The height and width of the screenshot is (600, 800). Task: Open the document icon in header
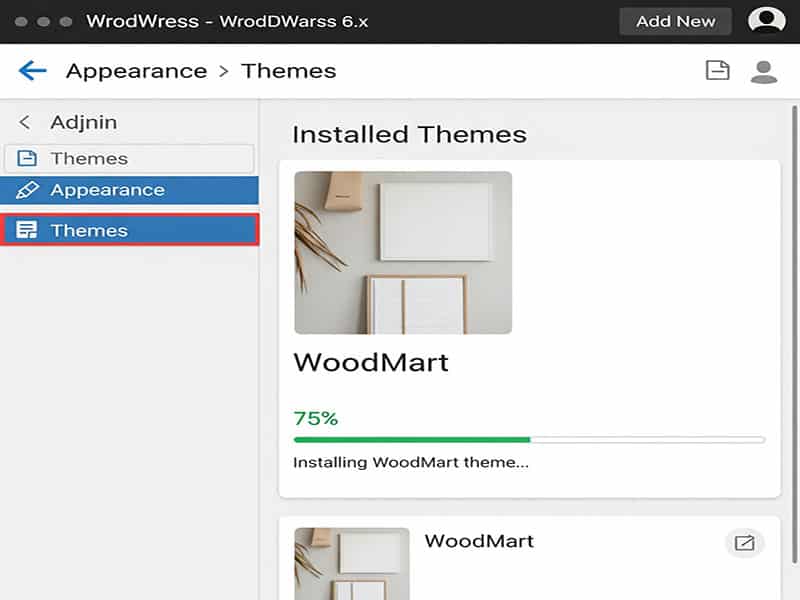pos(717,70)
